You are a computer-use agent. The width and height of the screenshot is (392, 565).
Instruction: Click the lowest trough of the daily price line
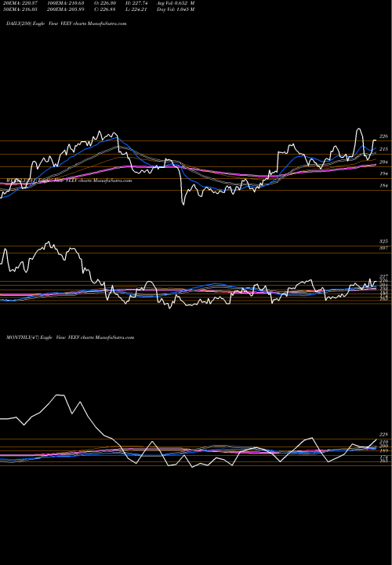[x=183, y=204]
